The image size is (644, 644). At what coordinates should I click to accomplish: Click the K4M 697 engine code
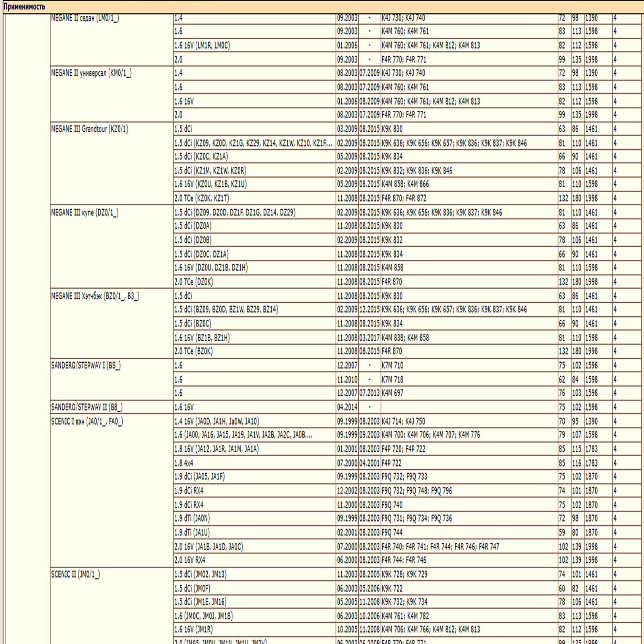(392, 393)
